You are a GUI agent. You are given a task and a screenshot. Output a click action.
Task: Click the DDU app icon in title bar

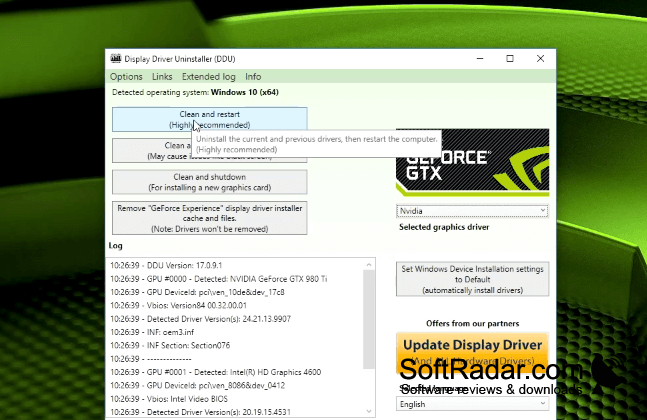(x=116, y=59)
